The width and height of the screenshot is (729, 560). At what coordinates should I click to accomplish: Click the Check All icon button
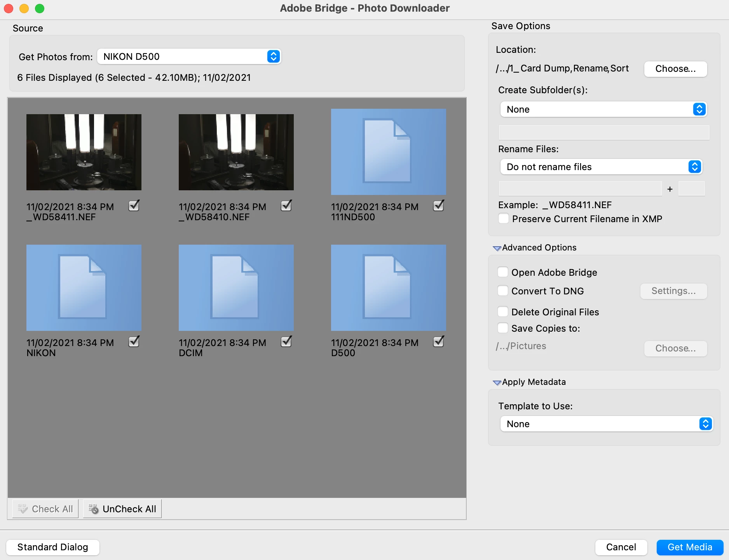[x=45, y=509]
